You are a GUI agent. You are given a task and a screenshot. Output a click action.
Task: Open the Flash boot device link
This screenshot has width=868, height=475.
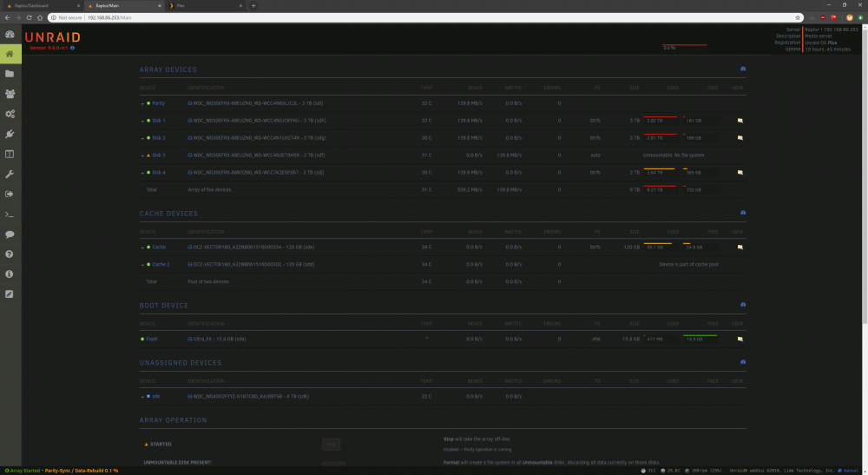152,339
